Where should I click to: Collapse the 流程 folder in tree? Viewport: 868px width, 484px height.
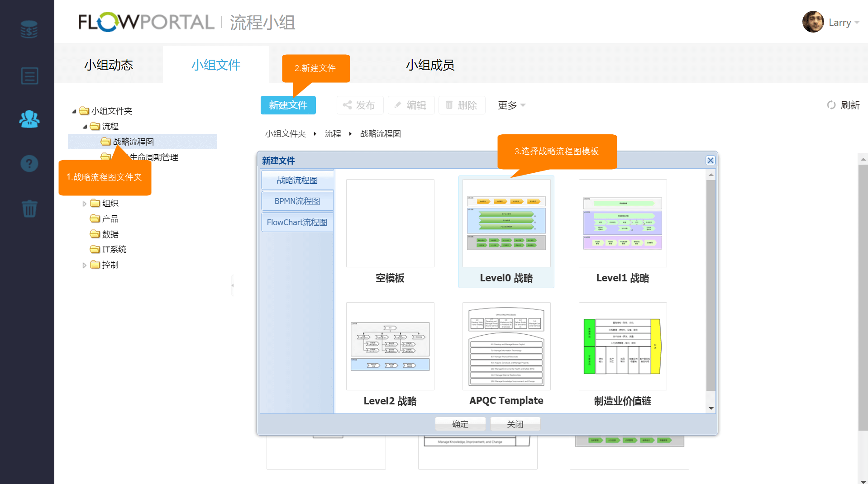click(x=85, y=127)
